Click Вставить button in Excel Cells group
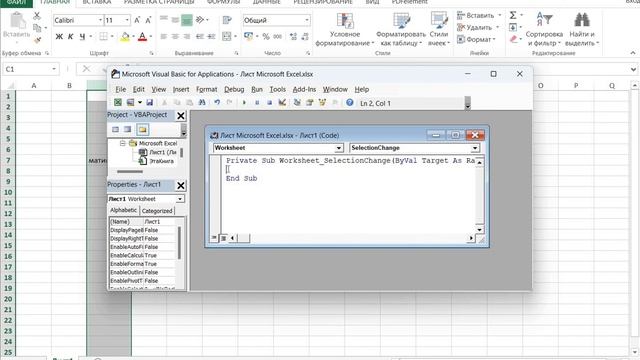 479,16
